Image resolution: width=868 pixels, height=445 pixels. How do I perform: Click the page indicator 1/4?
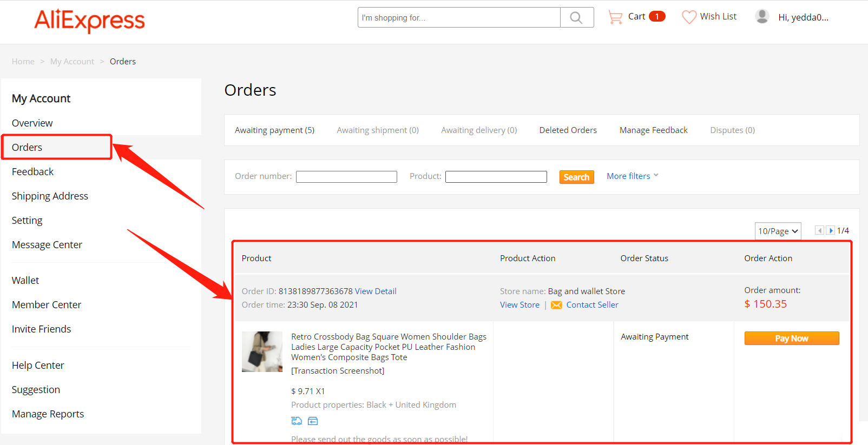[x=843, y=231]
